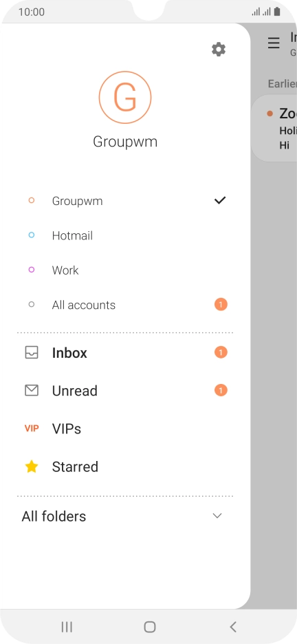Click the All folders chevron arrow
Screen dimensions: 297x644
(x=217, y=516)
